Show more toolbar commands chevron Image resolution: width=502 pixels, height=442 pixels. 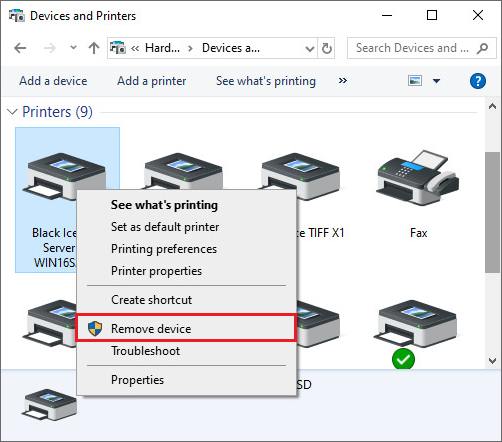pos(343,81)
